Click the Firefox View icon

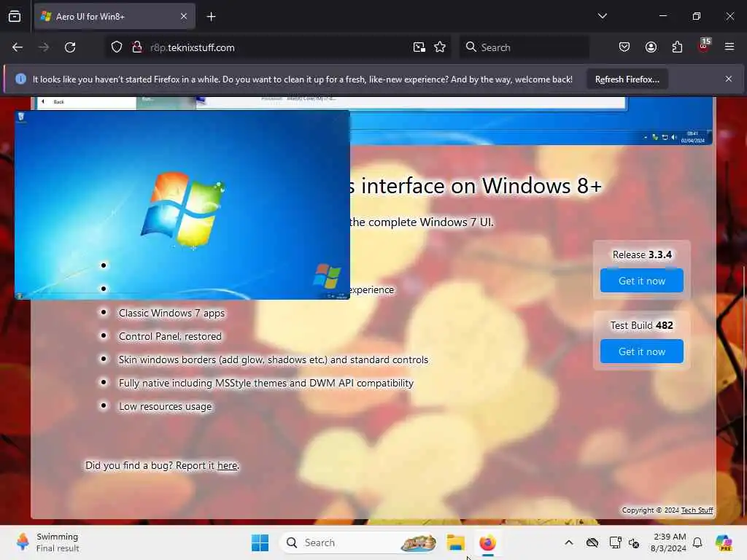[15, 16]
